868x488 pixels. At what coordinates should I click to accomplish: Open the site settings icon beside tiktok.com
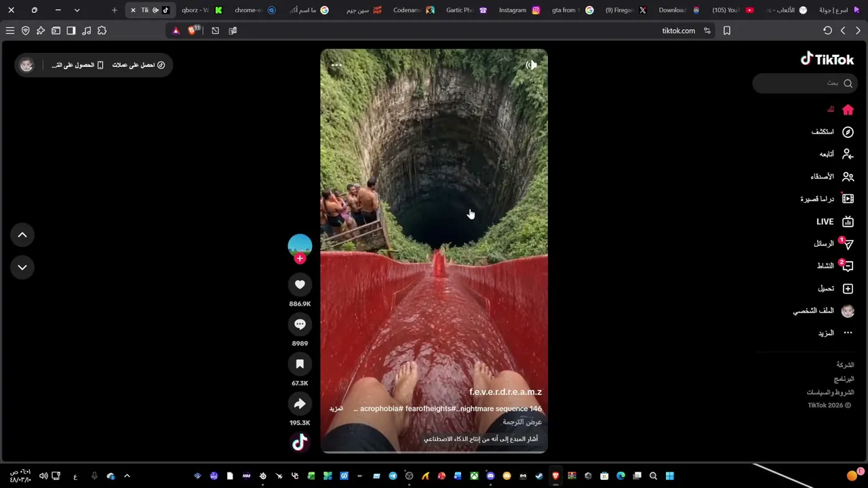pos(707,30)
